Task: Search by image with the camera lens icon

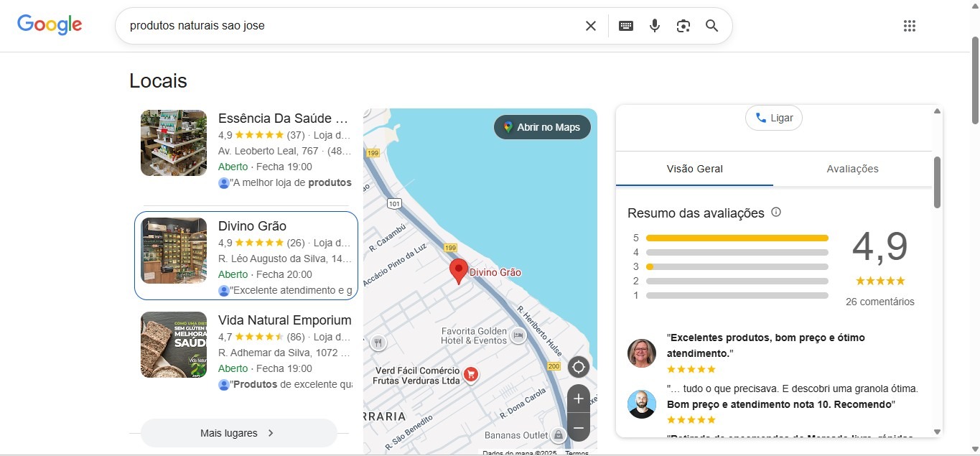Action: coord(683,26)
